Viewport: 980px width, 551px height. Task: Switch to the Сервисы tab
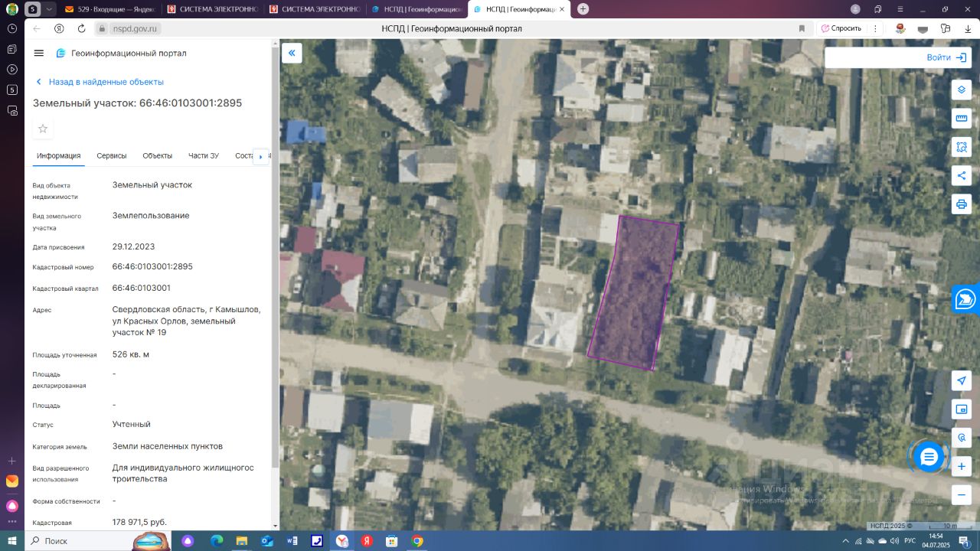click(112, 155)
